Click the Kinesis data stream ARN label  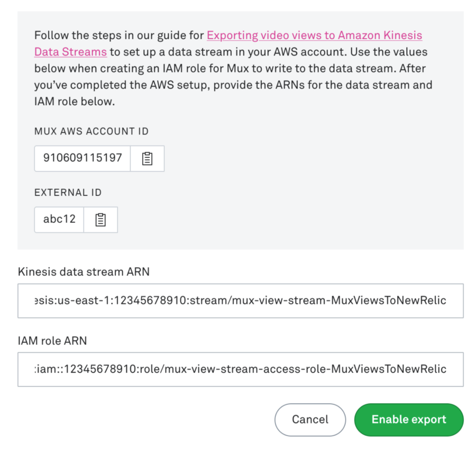pos(84,272)
